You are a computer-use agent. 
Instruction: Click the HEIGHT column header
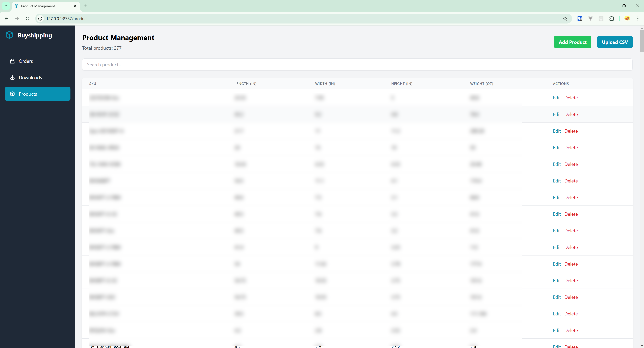(x=402, y=84)
